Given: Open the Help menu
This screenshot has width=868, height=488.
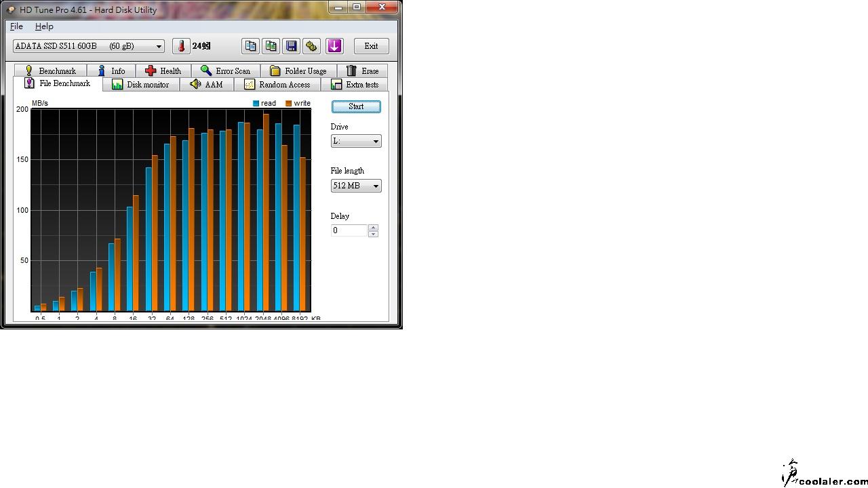Looking at the screenshot, I should coord(44,26).
